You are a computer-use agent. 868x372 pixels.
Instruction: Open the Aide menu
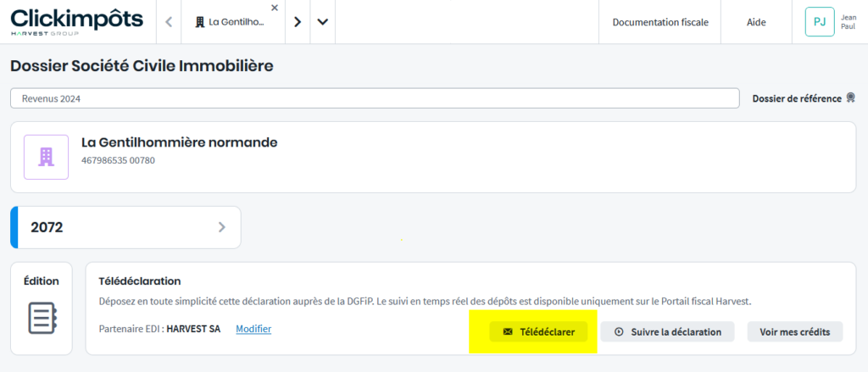pyautogui.click(x=756, y=22)
